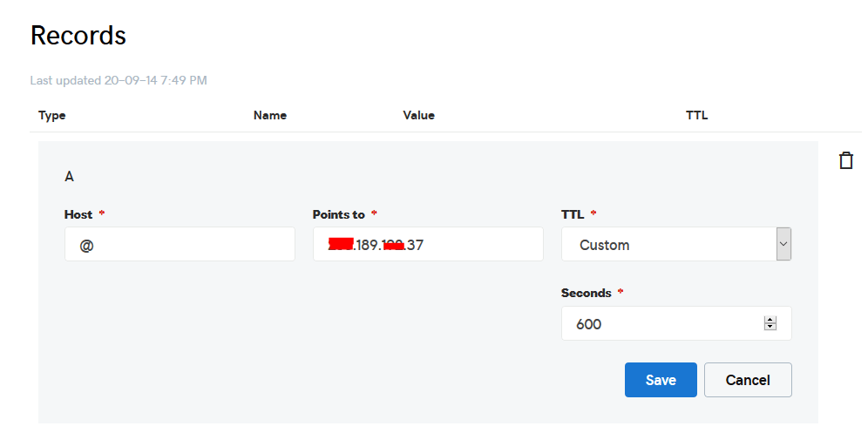Cancel editing the A record

pos(748,380)
